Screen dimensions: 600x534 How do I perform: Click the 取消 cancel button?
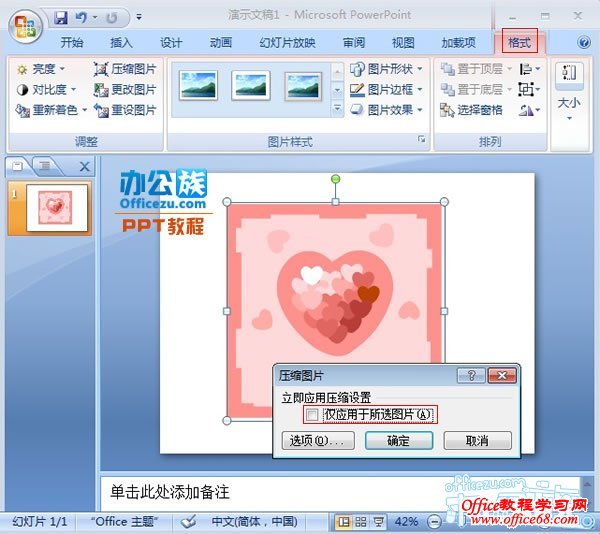click(x=478, y=441)
